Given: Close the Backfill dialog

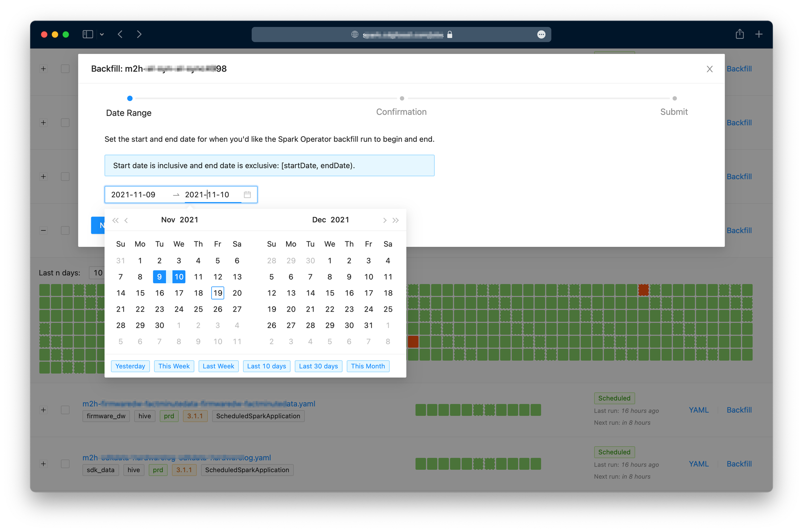Looking at the screenshot, I should click(x=709, y=69).
